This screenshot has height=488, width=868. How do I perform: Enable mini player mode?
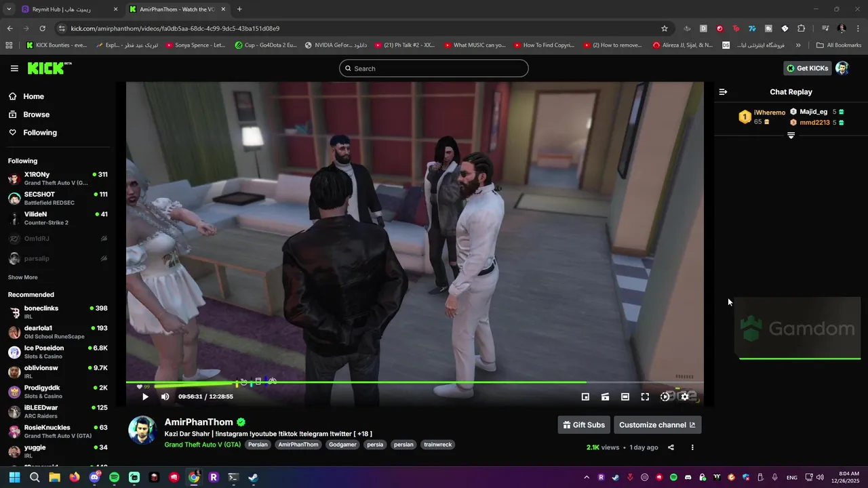[585, 396]
